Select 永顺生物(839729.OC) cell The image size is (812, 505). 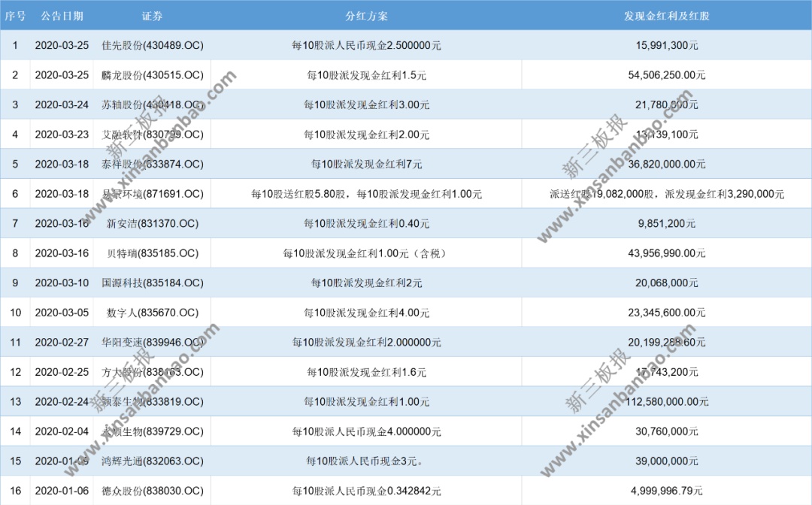click(x=152, y=431)
